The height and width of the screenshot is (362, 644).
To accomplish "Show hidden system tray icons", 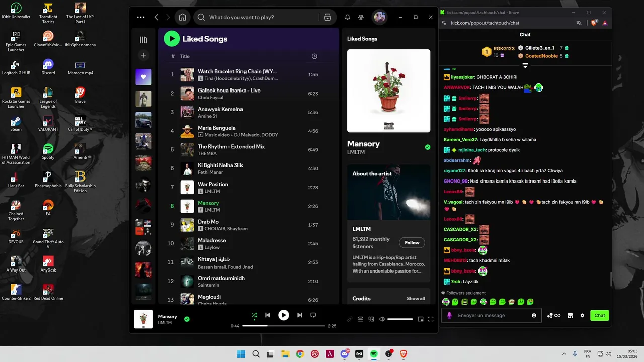I will click(x=563, y=354).
